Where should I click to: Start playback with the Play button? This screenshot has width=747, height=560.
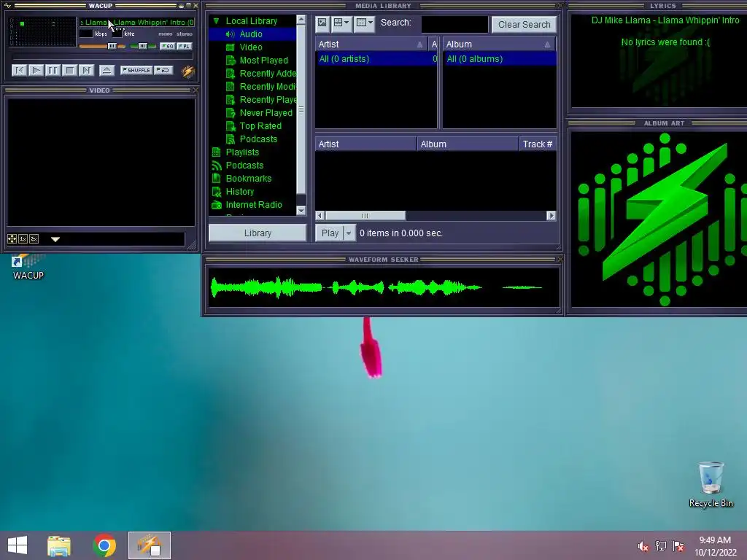coord(36,71)
